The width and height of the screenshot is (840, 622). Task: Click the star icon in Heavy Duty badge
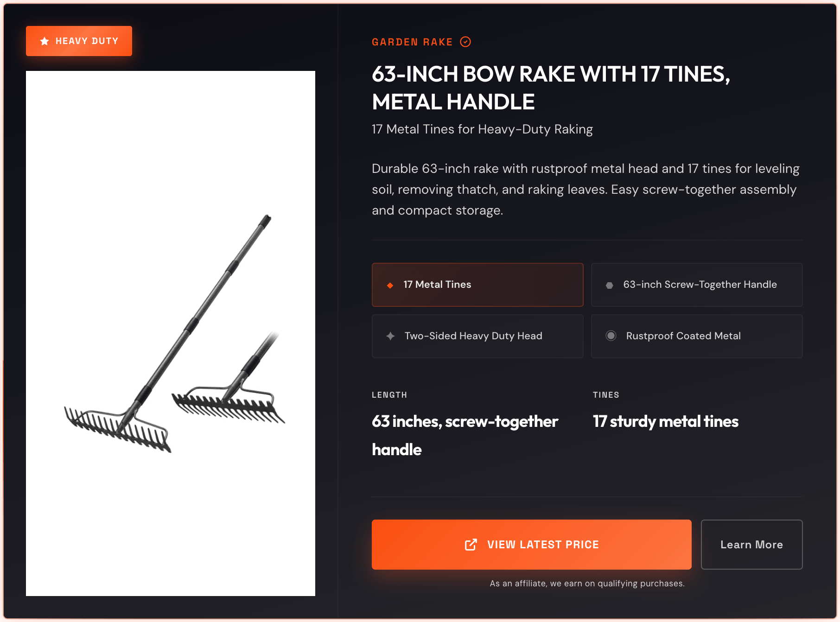click(45, 41)
